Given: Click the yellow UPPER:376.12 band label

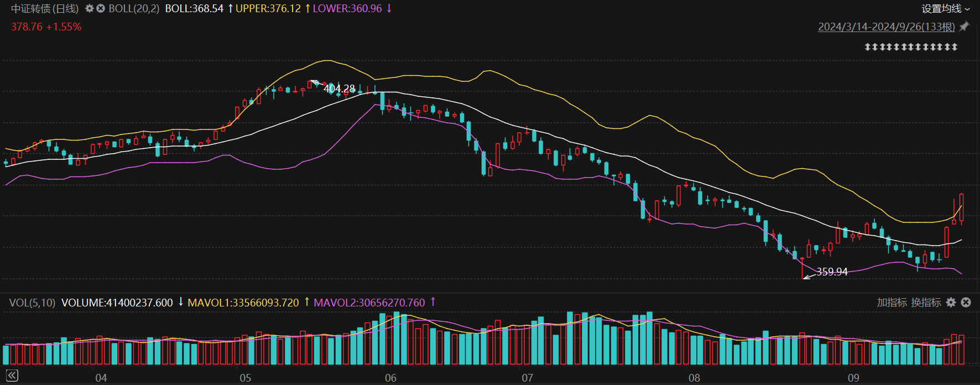Looking at the screenshot, I should [268, 9].
